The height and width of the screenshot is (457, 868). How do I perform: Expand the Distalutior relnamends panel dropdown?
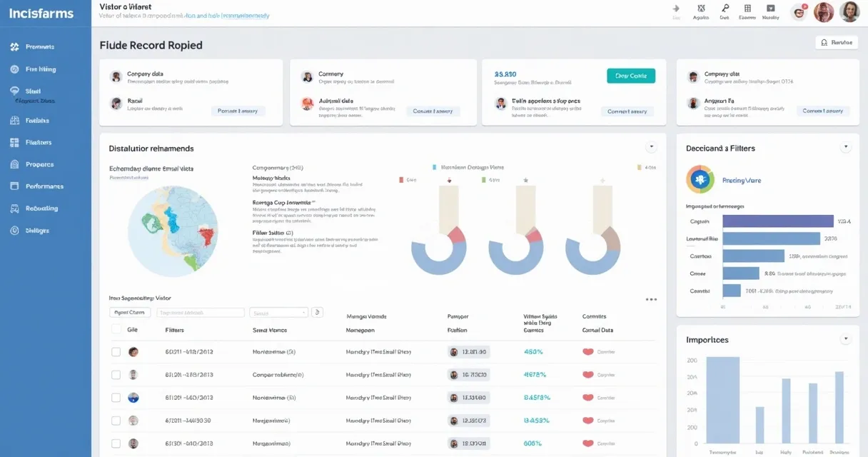coord(651,147)
